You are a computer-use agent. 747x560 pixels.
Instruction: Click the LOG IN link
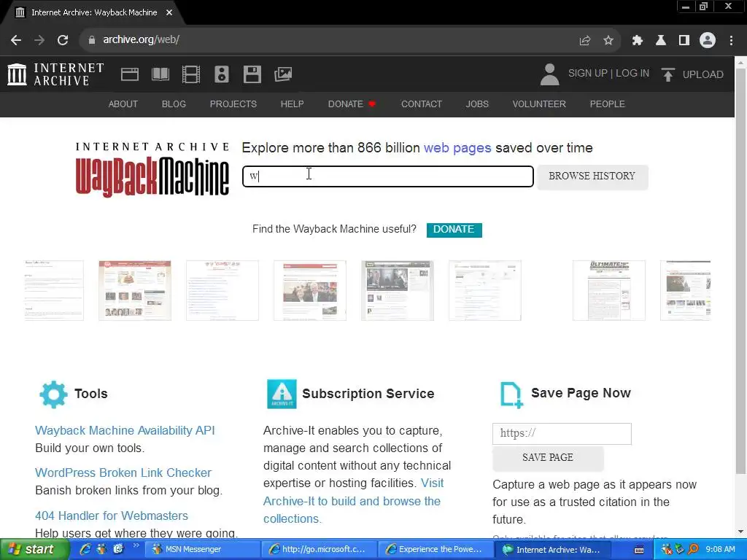(x=632, y=74)
